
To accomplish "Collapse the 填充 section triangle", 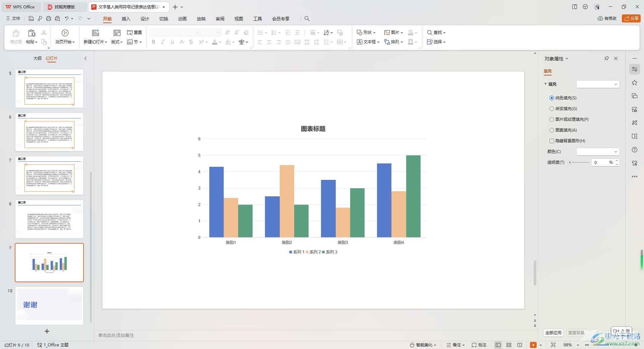I will [546, 84].
